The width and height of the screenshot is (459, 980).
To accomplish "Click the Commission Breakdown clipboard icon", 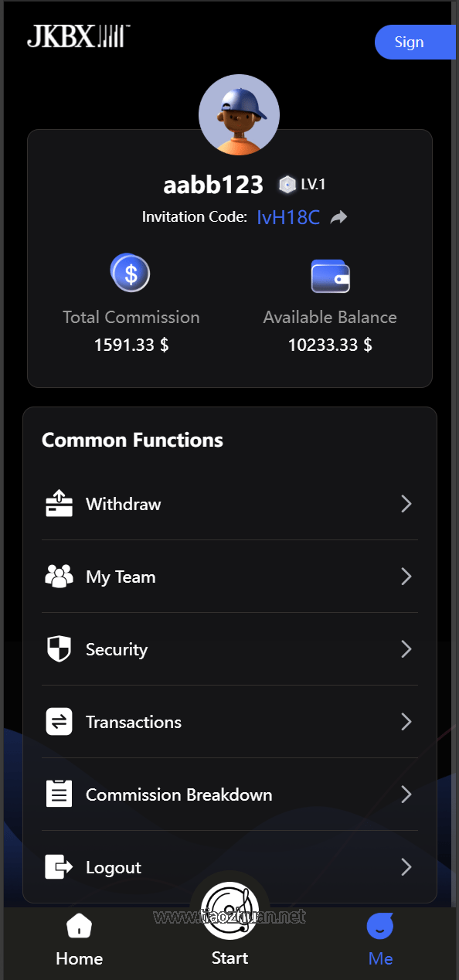I will pos(59,794).
